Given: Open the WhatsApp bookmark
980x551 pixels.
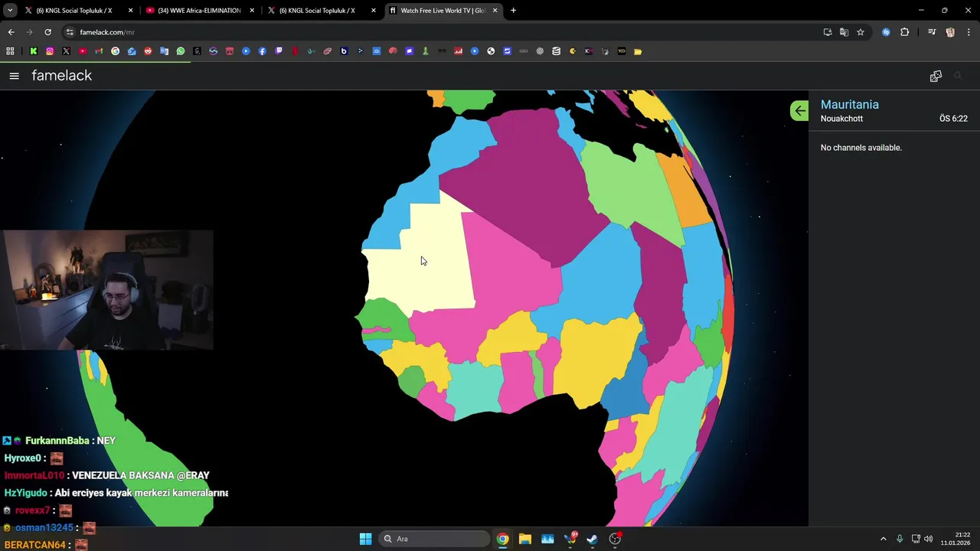Looking at the screenshot, I should pyautogui.click(x=181, y=51).
